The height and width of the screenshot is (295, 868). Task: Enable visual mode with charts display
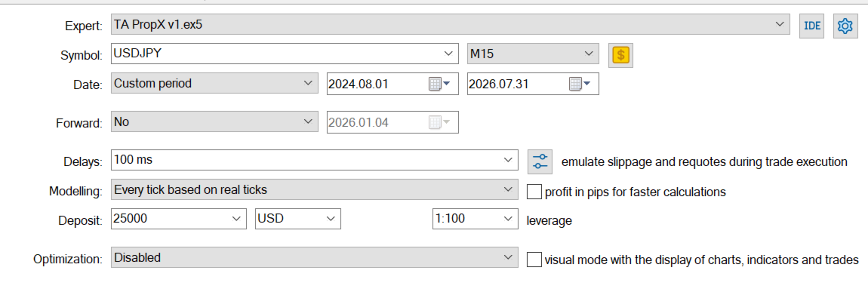tap(534, 259)
